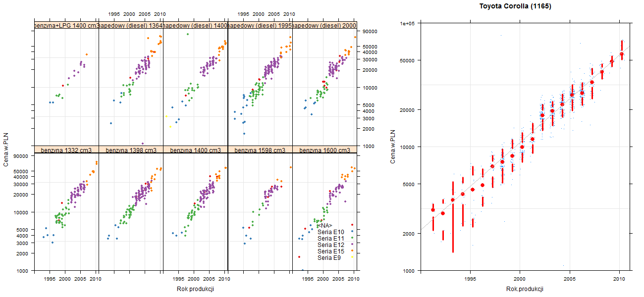
Task: Select the 'diesel 1364' panel strip label
Action: pyautogui.click(x=131, y=25)
